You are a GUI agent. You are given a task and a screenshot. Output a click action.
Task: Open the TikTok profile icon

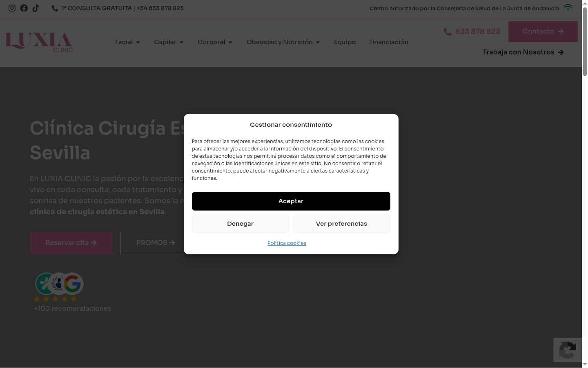click(36, 8)
